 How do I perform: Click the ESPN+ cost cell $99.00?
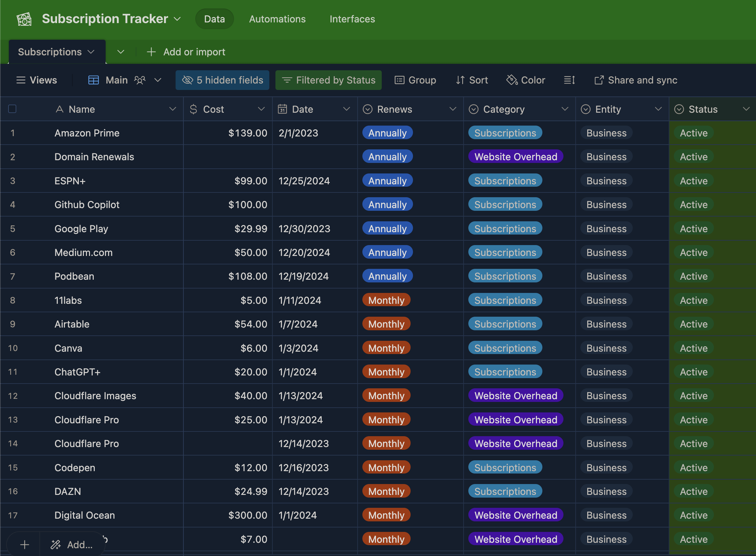(228, 181)
